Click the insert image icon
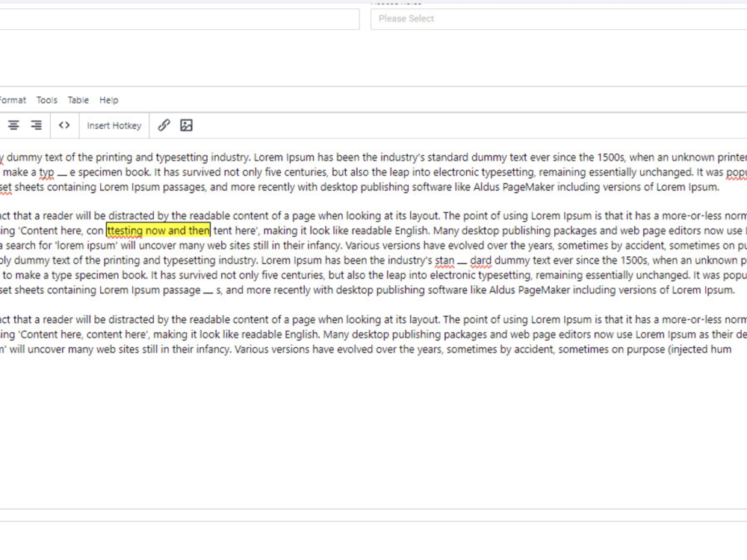 [185, 125]
